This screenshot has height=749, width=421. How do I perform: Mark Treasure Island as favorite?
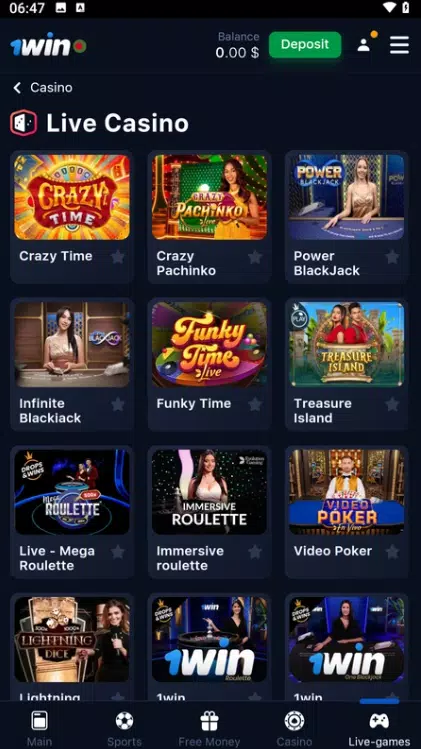[392, 405]
